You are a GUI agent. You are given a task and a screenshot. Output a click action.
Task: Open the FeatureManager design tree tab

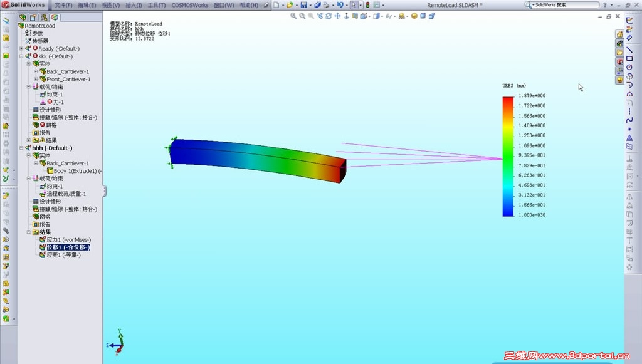click(23, 17)
